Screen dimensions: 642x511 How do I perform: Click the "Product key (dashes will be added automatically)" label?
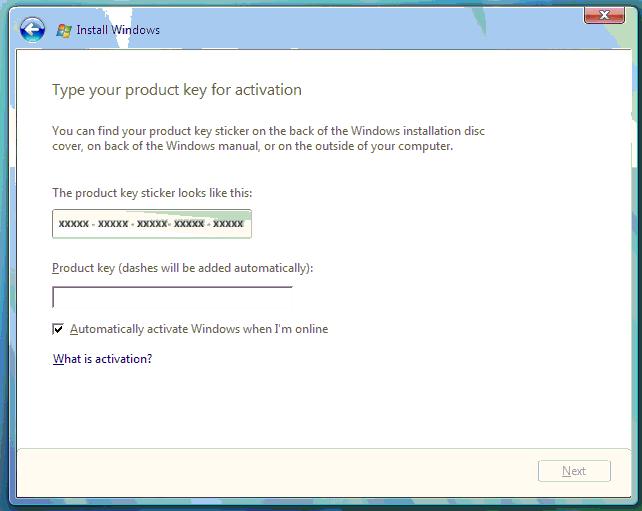coord(182,268)
